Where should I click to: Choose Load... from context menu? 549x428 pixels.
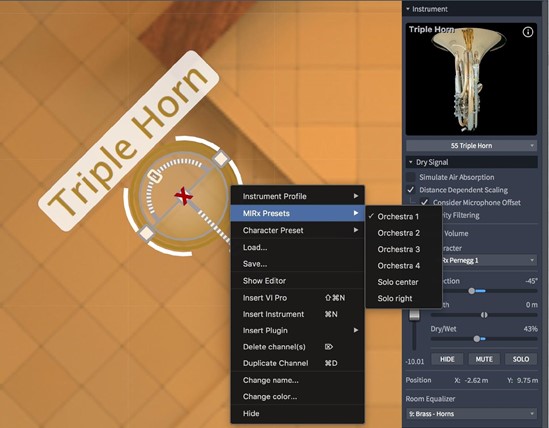pos(298,247)
